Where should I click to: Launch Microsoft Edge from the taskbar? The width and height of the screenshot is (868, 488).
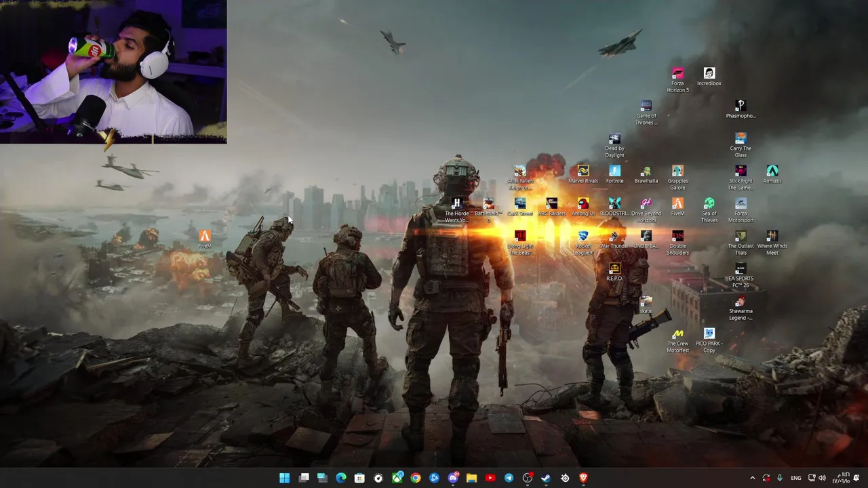pos(341,478)
